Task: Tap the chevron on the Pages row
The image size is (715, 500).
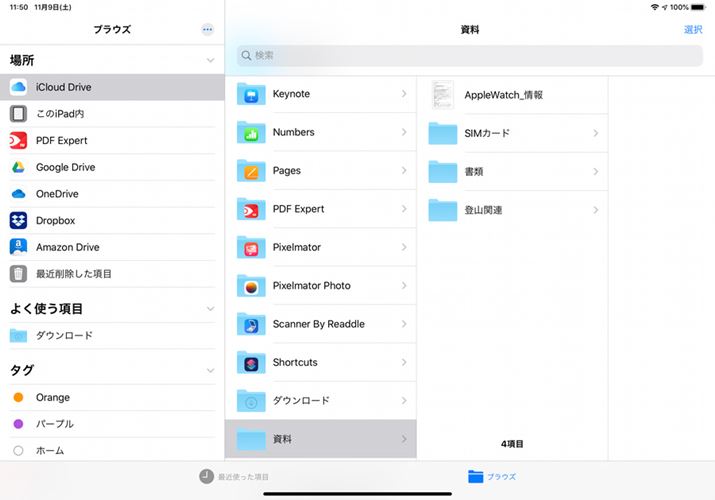Action: (404, 170)
